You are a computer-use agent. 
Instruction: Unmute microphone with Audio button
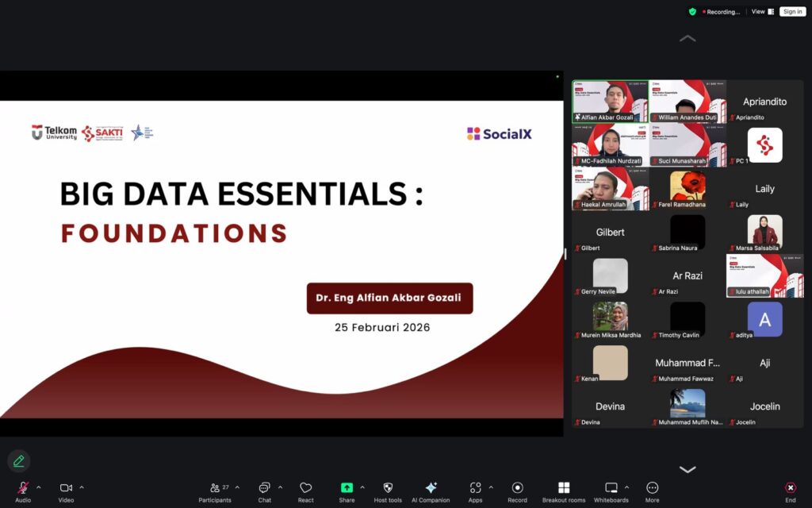coord(23,488)
